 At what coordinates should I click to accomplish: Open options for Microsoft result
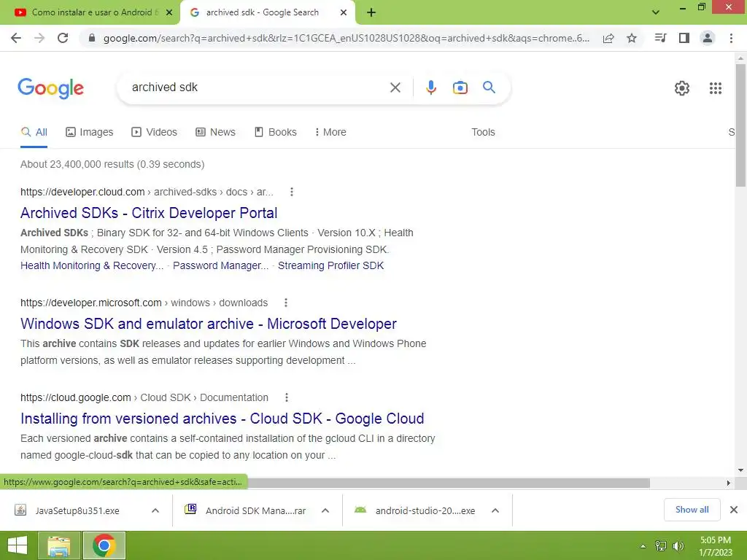tap(286, 303)
